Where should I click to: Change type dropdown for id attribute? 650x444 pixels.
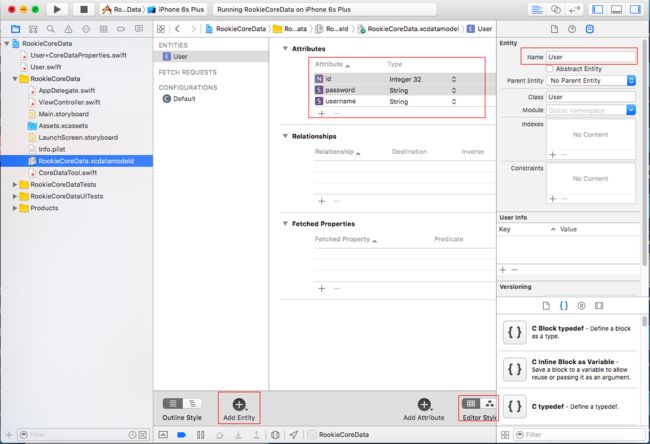454,79
